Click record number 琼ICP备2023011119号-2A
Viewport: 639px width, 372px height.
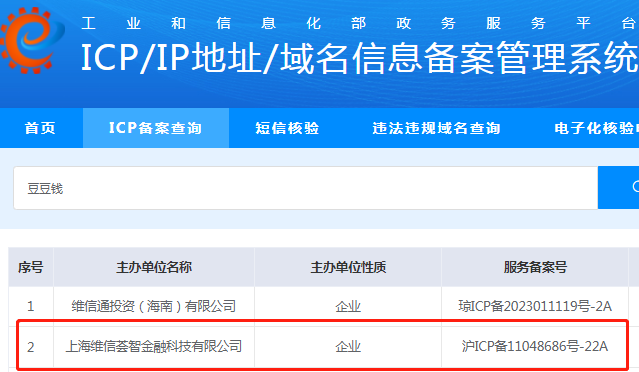535,306
